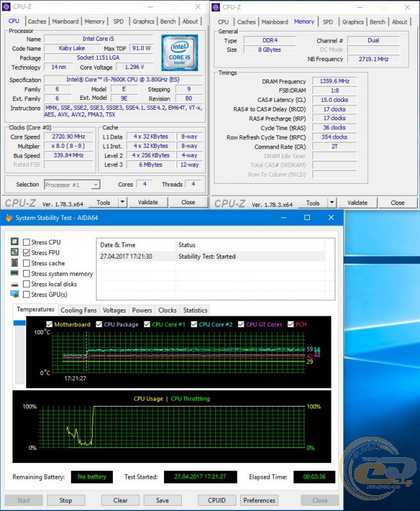Close the AIDA64 window via title bar X
The image size is (420, 511).
coord(331,217)
